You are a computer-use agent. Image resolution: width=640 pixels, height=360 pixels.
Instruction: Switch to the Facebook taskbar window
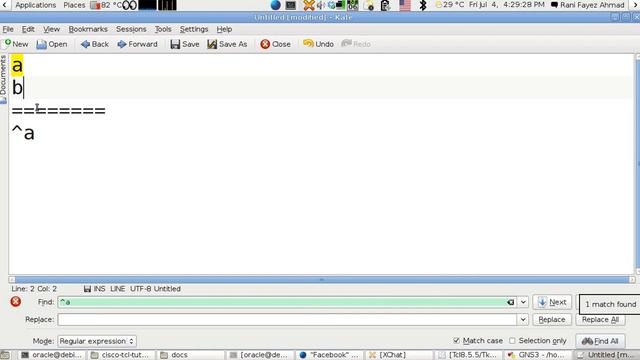coord(329,355)
